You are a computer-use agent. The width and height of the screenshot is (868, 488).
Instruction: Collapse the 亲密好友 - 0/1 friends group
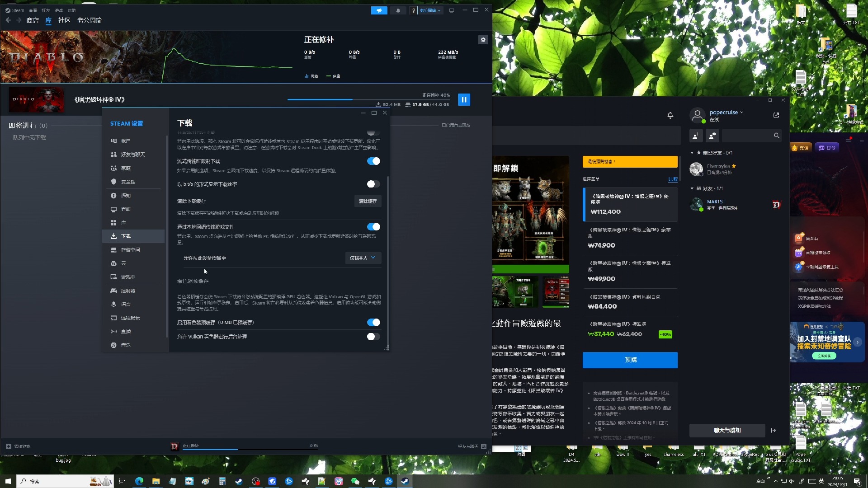point(692,153)
